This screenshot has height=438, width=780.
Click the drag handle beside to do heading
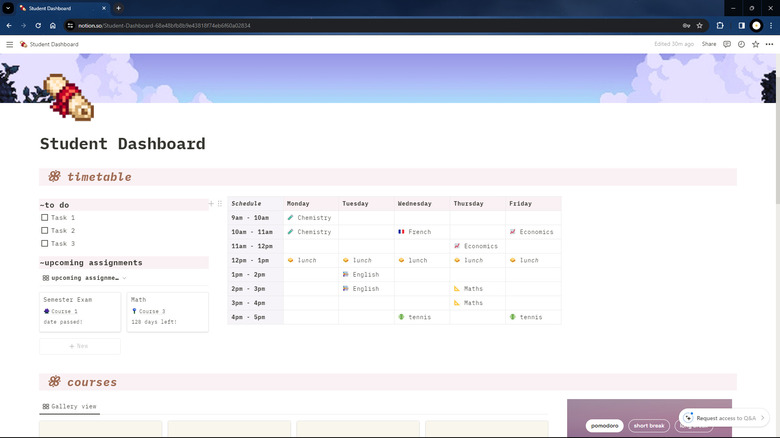pyautogui.click(x=220, y=204)
